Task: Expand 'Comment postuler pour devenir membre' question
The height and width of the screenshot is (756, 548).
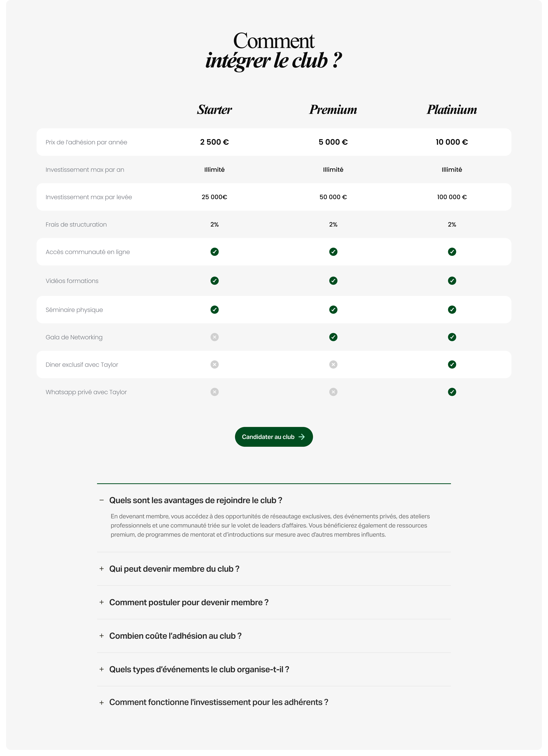Action: click(x=189, y=602)
